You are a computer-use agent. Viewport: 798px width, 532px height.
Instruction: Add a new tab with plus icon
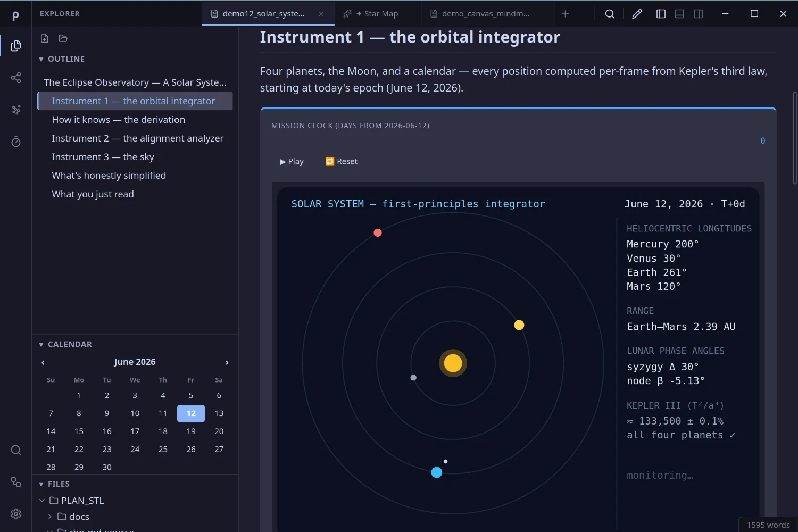pos(565,14)
